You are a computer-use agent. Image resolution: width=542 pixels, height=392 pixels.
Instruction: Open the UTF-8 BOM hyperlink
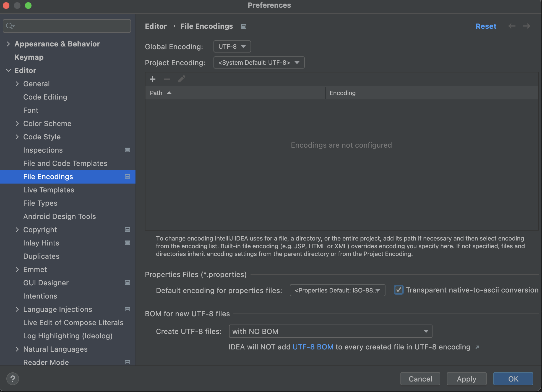coord(313,347)
